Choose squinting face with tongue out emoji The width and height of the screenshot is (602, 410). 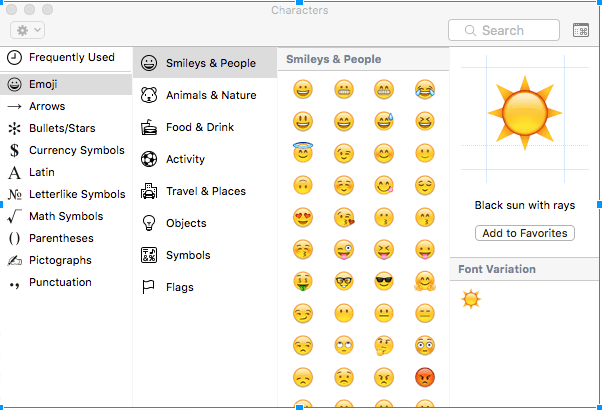click(384, 250)
